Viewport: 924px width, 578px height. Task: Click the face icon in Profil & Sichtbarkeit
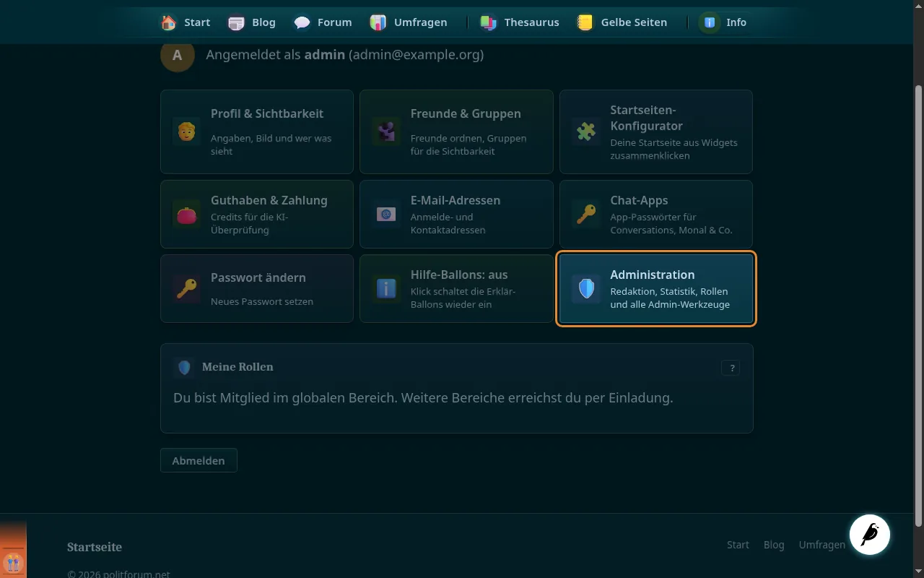click(186, 131)
